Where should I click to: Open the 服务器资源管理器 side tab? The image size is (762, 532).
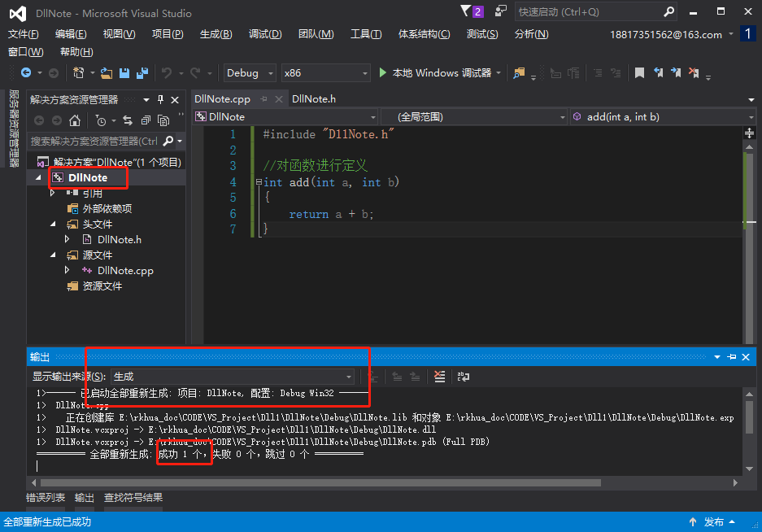point(14,129)
